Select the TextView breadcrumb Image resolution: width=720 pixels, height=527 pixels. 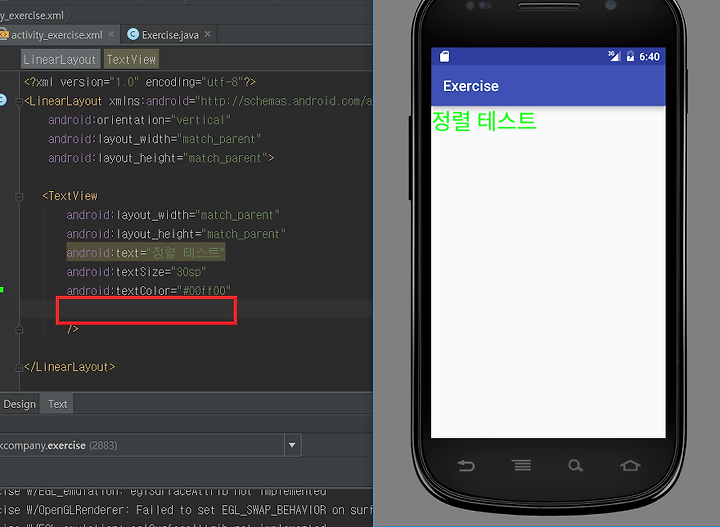click(131, 59)
